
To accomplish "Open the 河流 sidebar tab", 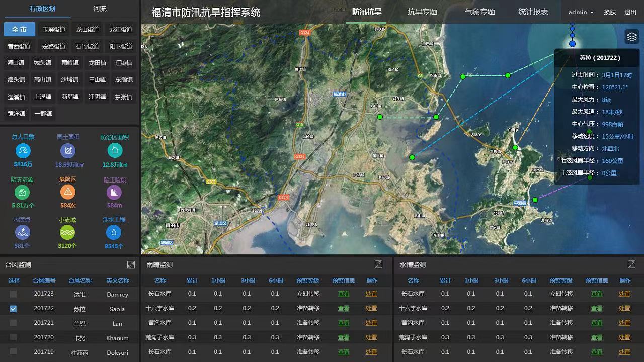I will (x=100, y=9).
